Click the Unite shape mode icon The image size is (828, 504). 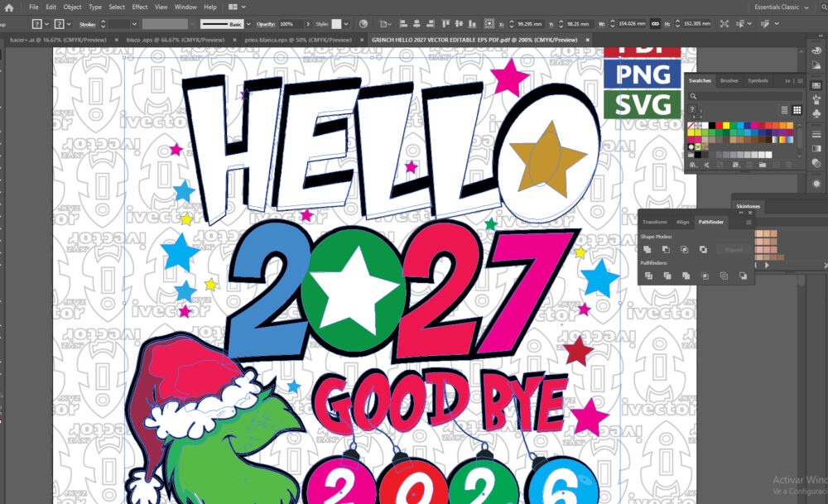click(x=647, y=250)
